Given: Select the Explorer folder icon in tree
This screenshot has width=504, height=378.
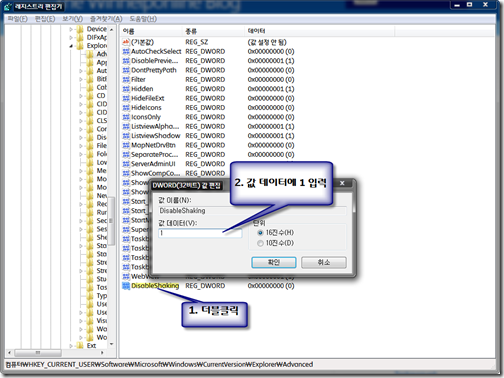Looking at the screenshot, I should [80, 45].
